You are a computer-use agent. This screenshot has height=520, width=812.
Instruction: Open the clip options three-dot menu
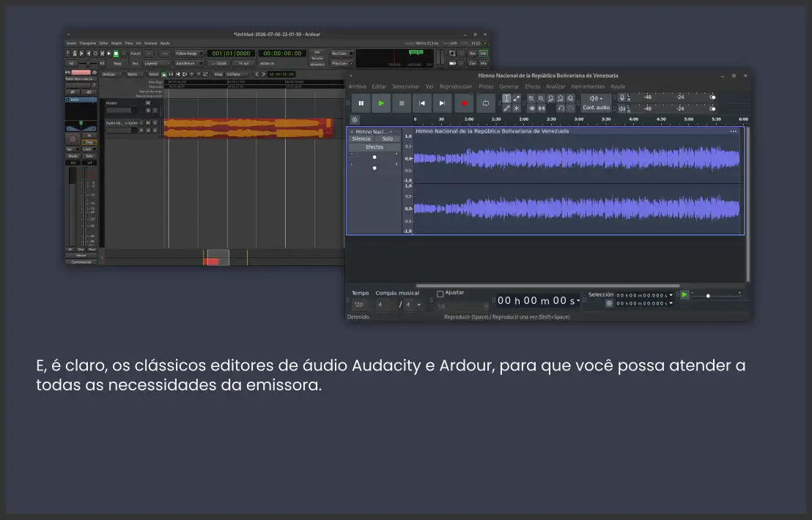pyautogui.click(x=734, y=131)
